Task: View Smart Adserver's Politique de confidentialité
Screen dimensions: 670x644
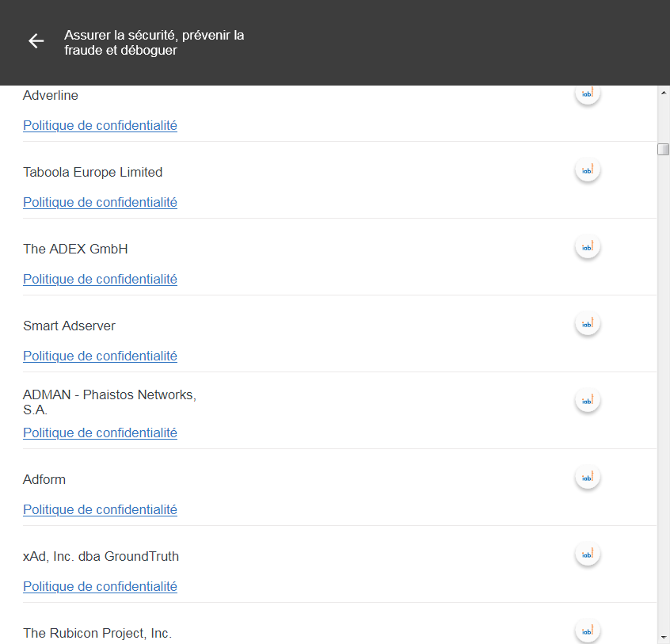Action: (100, 356)
